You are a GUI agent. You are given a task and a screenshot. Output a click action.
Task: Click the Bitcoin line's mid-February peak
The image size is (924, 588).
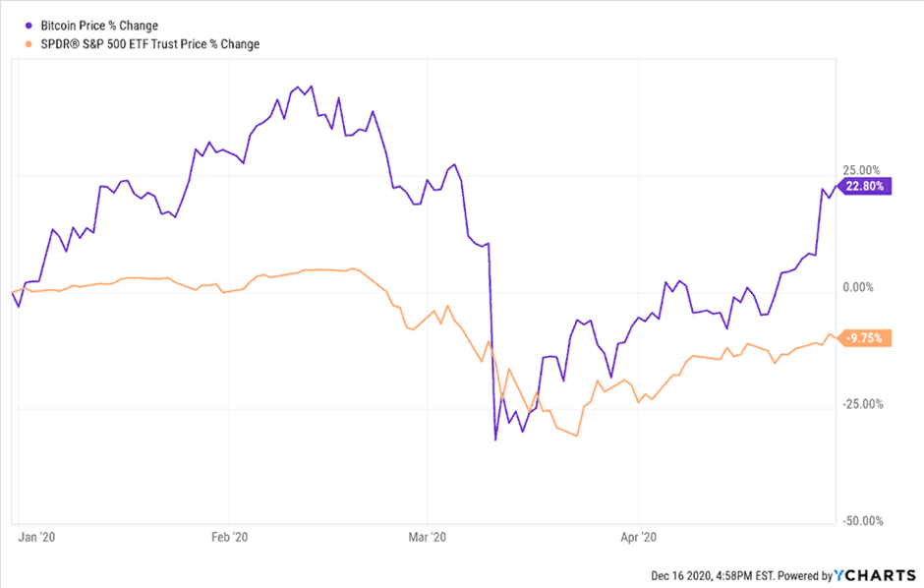311,86
